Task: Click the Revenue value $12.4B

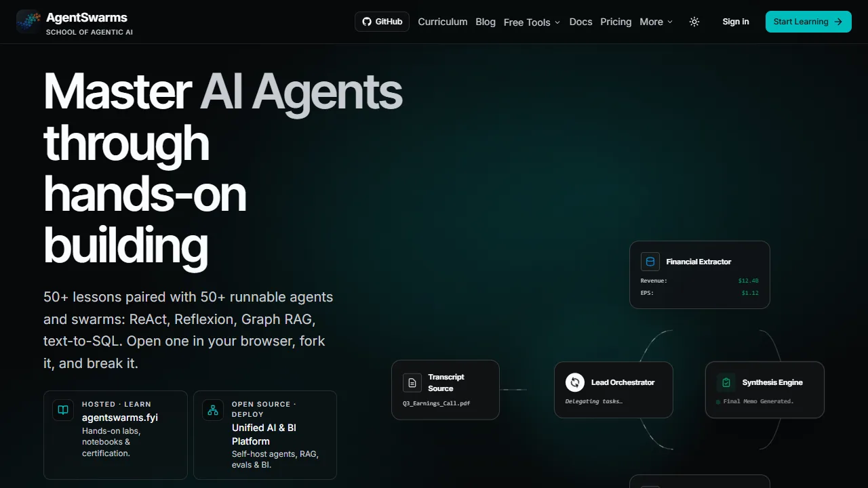Action: 749,281
